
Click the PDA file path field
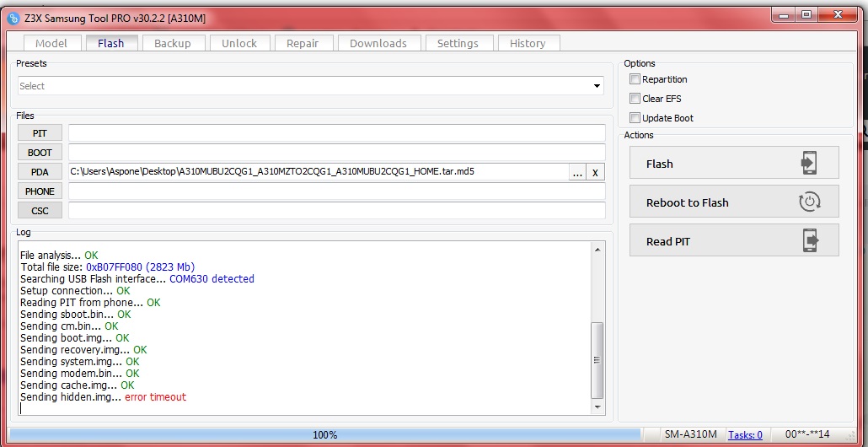(319, 172)
